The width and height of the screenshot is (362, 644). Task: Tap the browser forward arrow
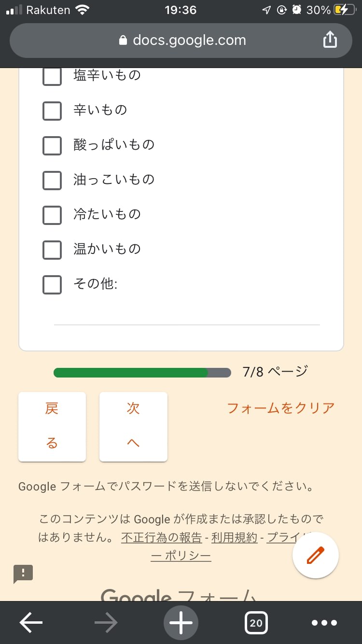106,623
